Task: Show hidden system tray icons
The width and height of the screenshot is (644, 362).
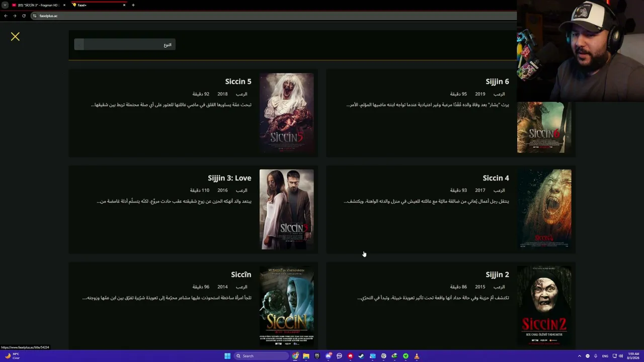Action: pos(579,356)
